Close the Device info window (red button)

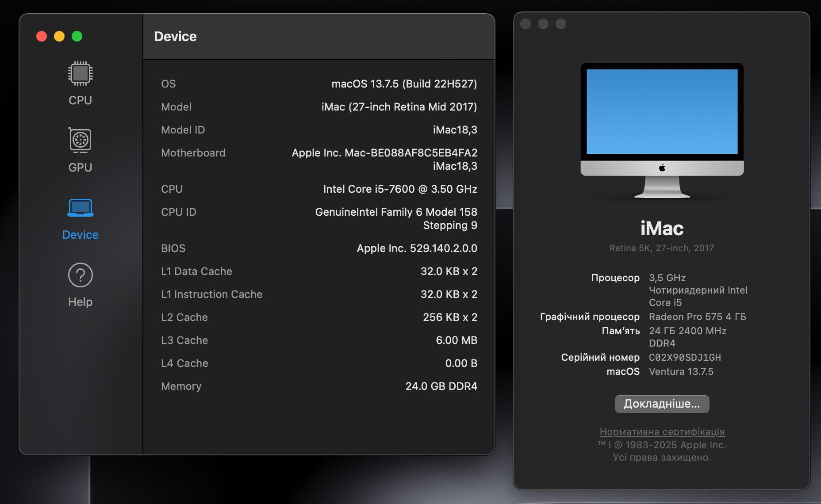[42, 36]
